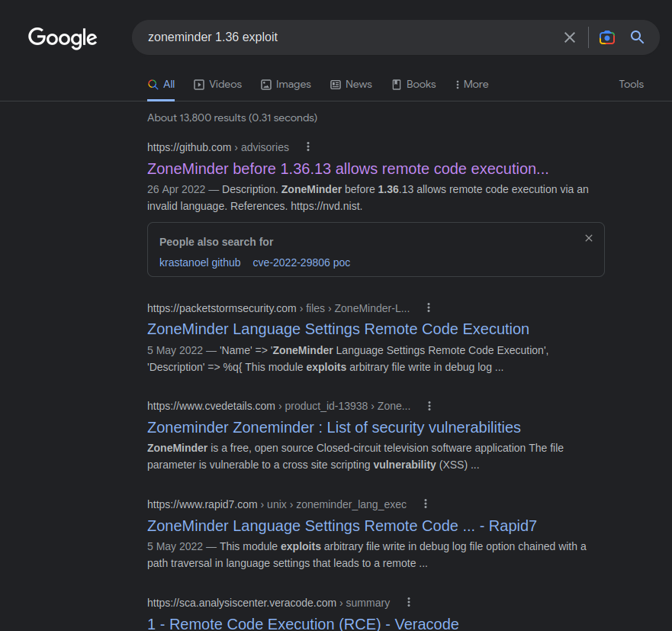Open Rapid7 ZoneMinder Language Settings link

[342, 526]
